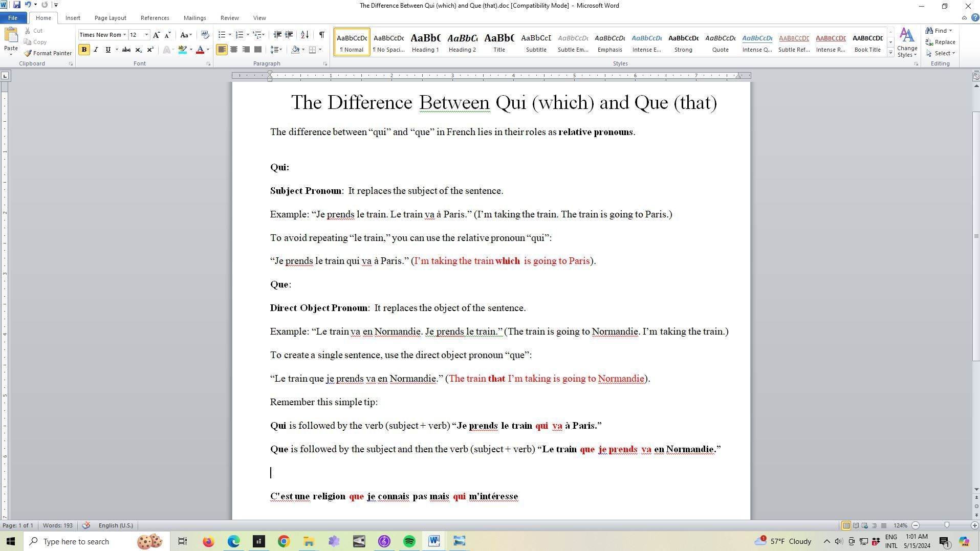The height and width of the screenshot is (551, 980).
Task: Open Windows Start menu
Action: (x=11, y=541)
